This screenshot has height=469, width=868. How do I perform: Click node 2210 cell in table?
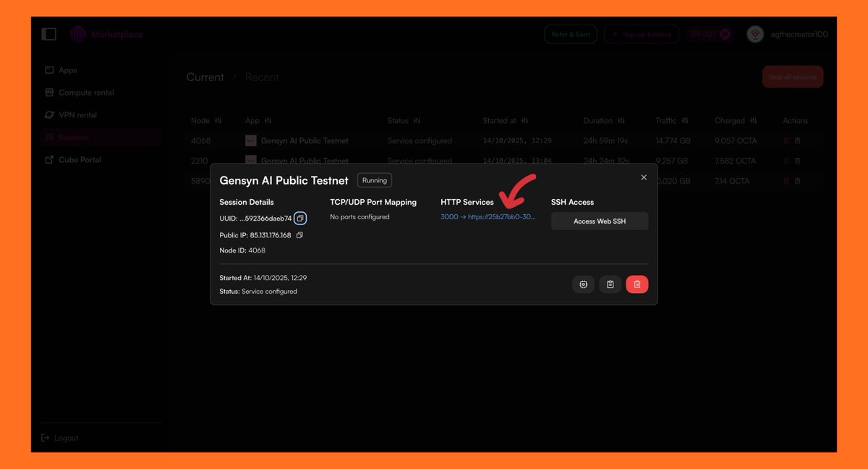pyautogui.click(x=200, y=161)
